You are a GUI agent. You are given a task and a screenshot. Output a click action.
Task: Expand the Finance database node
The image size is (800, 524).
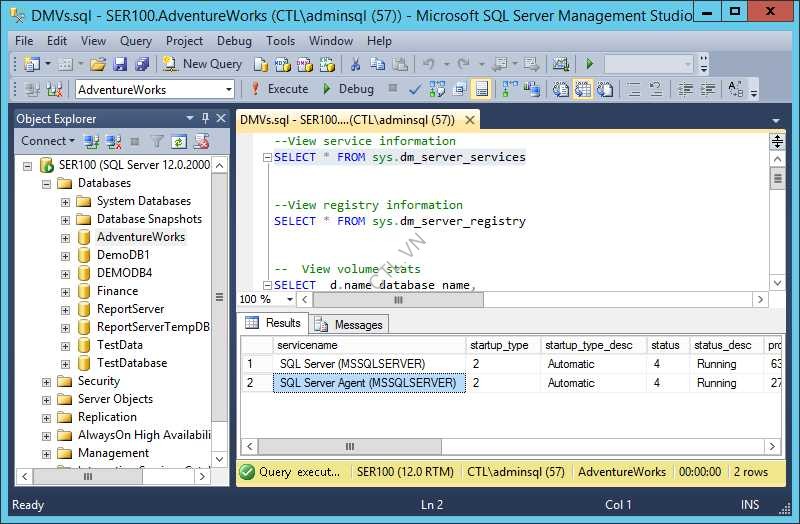click(65, 291)
